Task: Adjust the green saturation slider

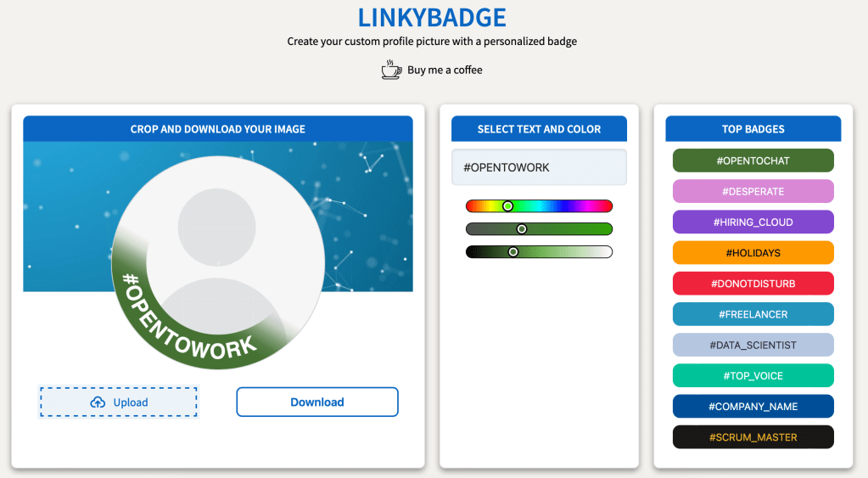Action: [x=539, y=229]
